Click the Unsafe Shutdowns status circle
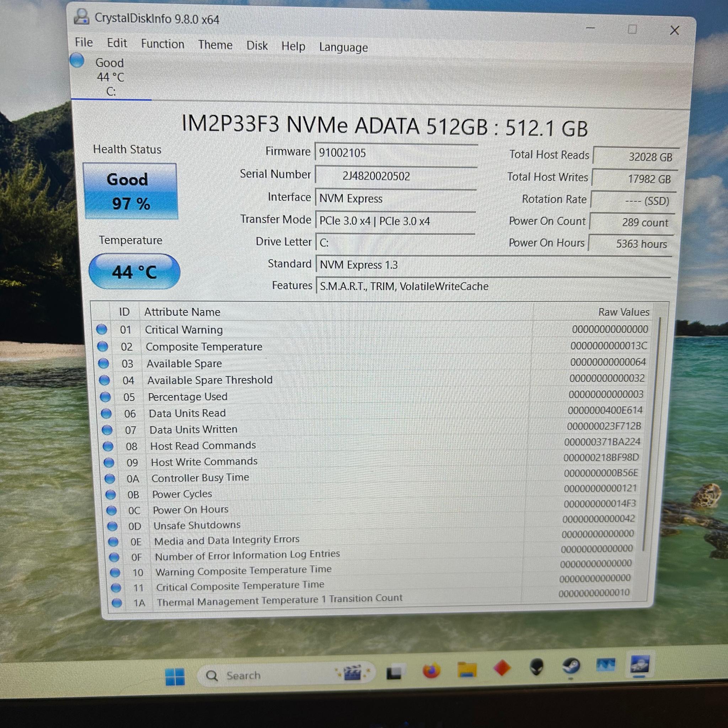728x728 pixels. point(112,526)
